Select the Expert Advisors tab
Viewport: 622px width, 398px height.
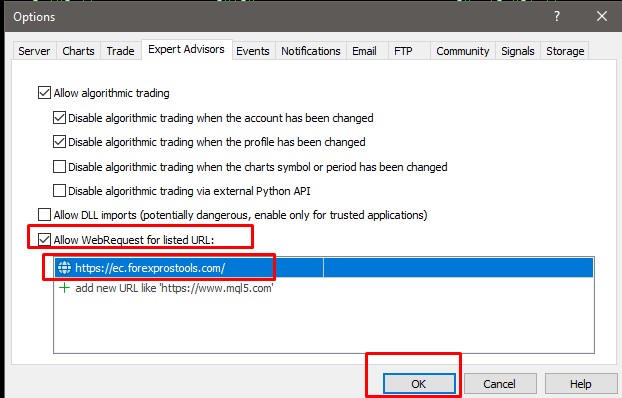click(x=186, y=49)
